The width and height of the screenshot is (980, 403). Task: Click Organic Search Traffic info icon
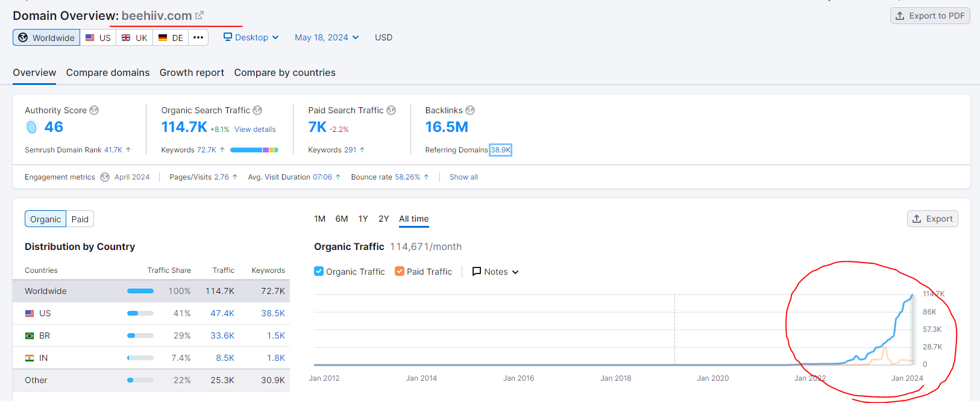click(257, 110)
